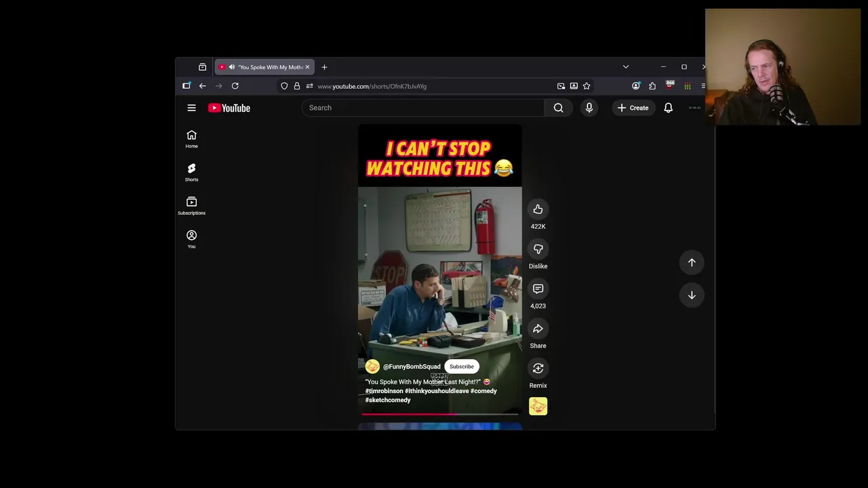Viewport: 868px width, 488px height.
Task: Open Shorts in the sidebar
Action: coord(192,172)
